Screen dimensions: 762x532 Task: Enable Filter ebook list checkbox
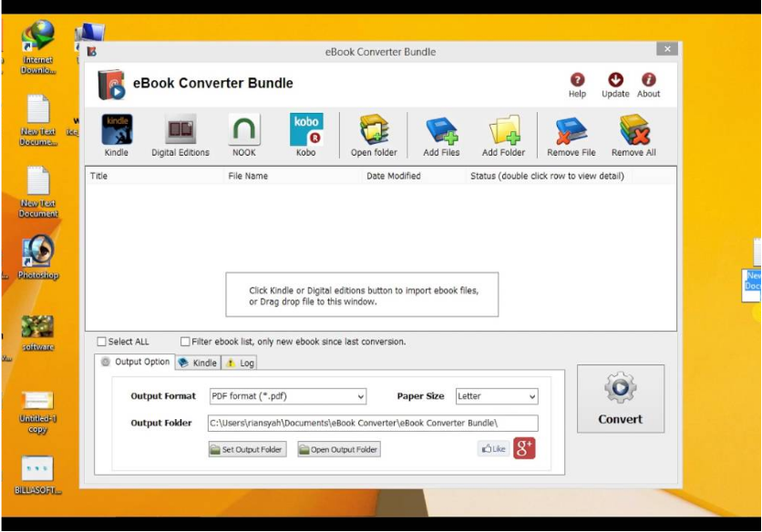click(185, 342)
